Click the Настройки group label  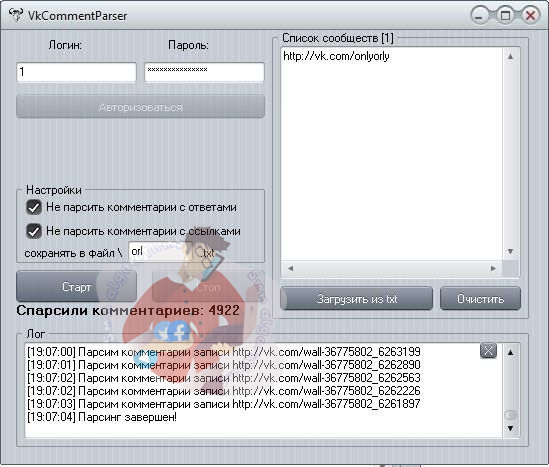coord(54,190)
